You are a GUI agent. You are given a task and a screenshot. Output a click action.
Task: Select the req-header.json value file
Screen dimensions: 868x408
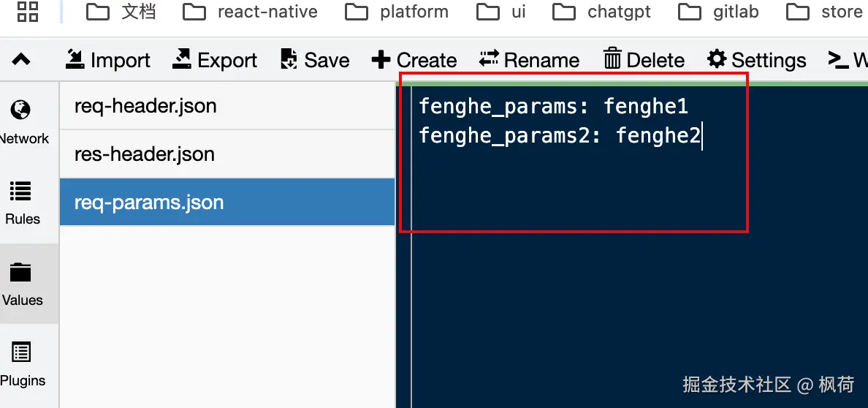click(146, 106)
